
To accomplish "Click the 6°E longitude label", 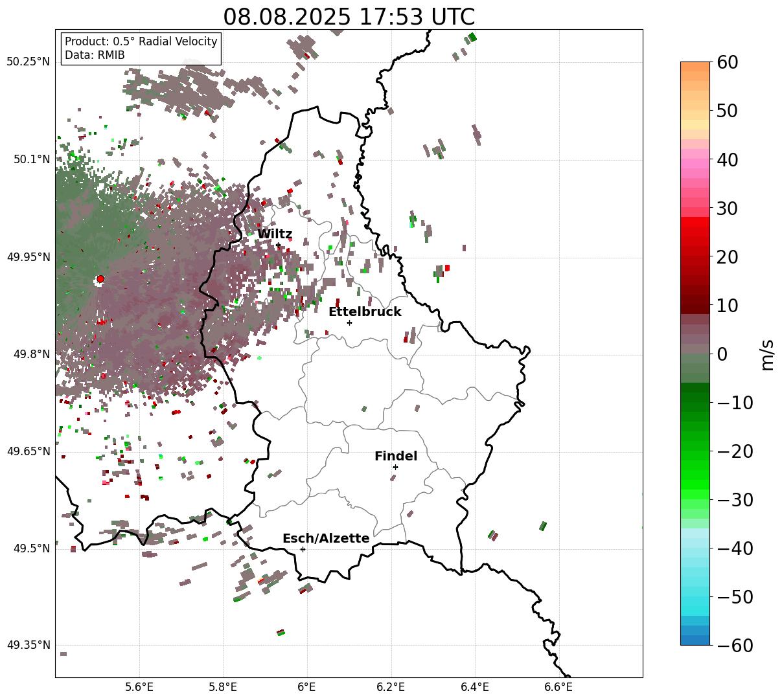I will tap(307, 686).
